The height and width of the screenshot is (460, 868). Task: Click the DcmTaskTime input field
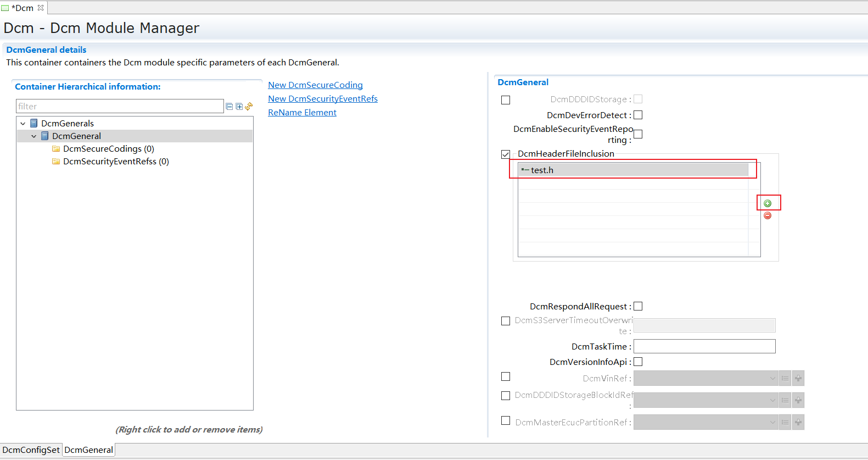(704, 346)
